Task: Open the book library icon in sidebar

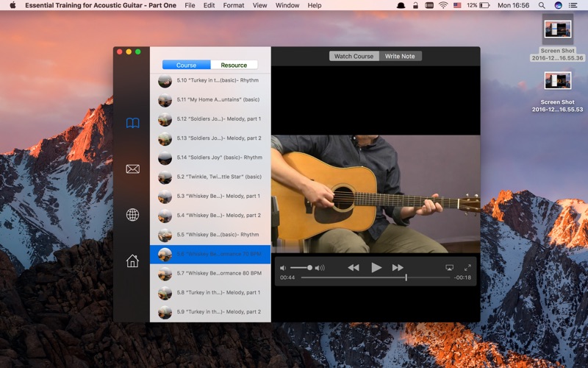Action: 133,123
